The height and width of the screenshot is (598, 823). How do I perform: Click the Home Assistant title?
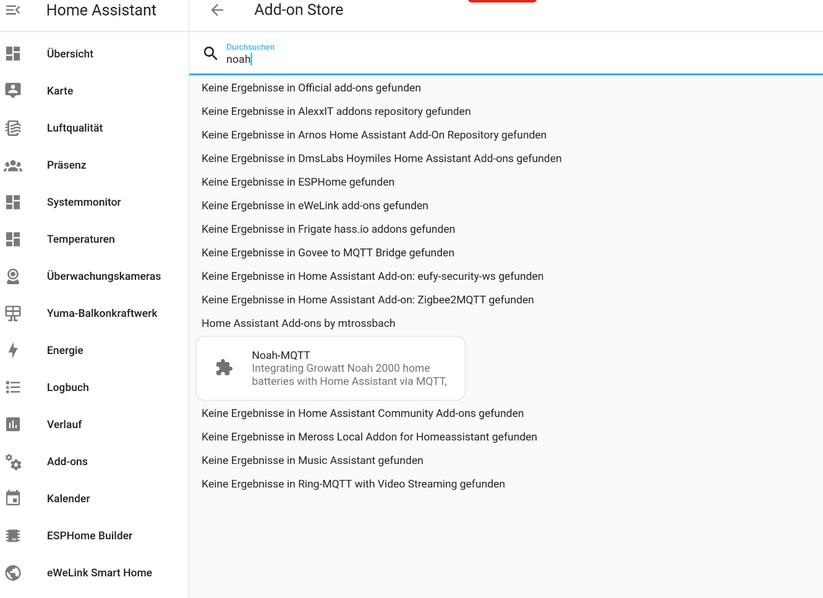pos(101,10)
